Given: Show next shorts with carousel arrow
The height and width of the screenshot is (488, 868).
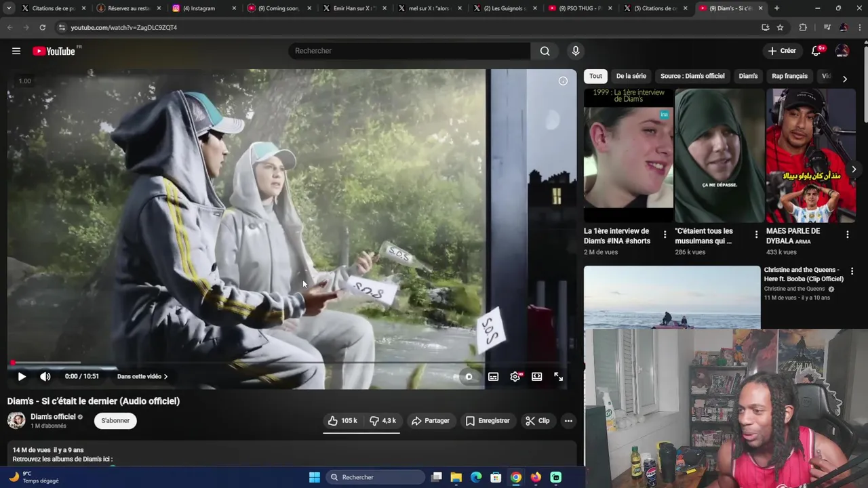Looking at the screenshot, I should (854, 169).
